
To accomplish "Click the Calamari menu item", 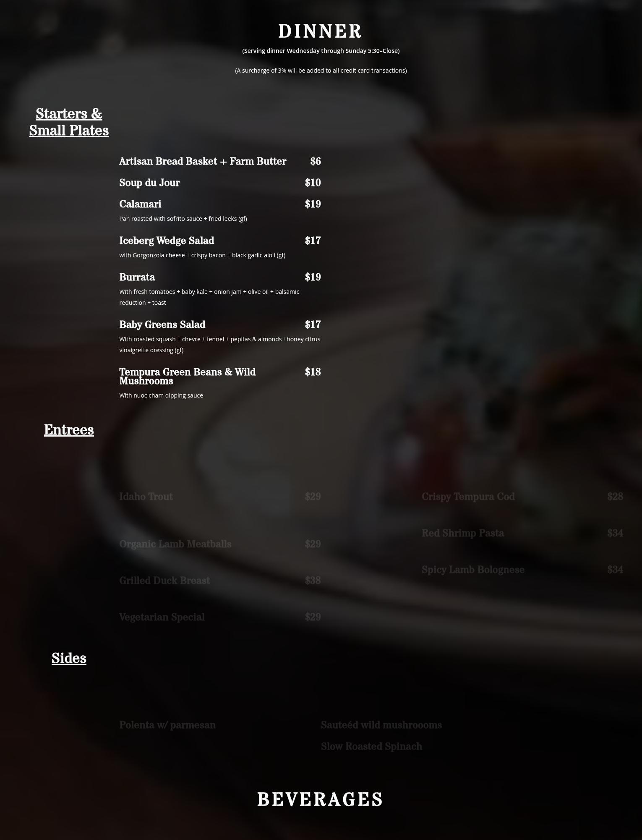I will click(140, 204).
